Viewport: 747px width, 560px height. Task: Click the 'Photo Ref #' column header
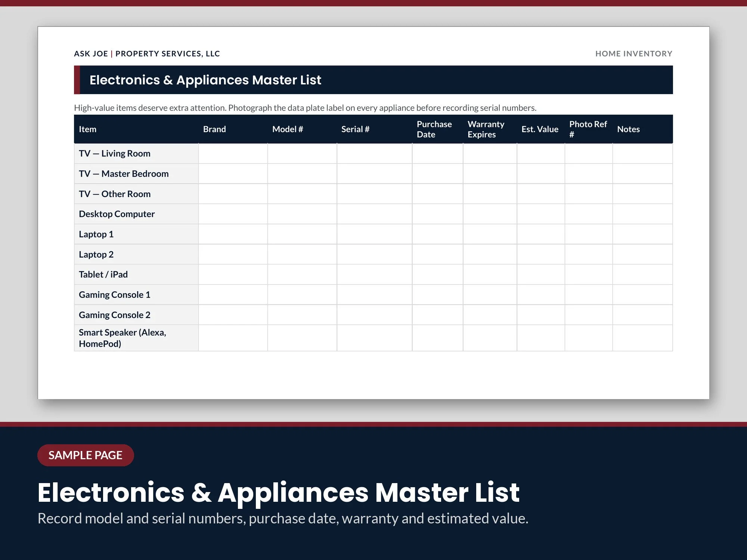pos(589,129)
